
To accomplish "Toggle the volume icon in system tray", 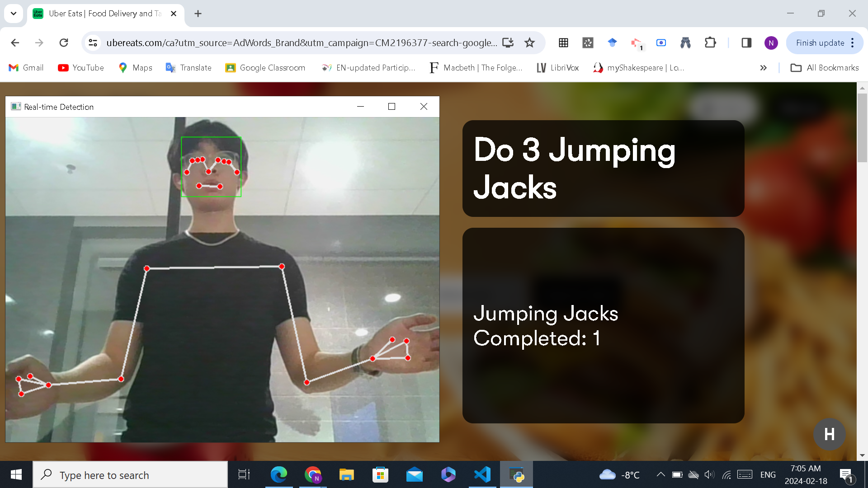I will click(709, 474).
